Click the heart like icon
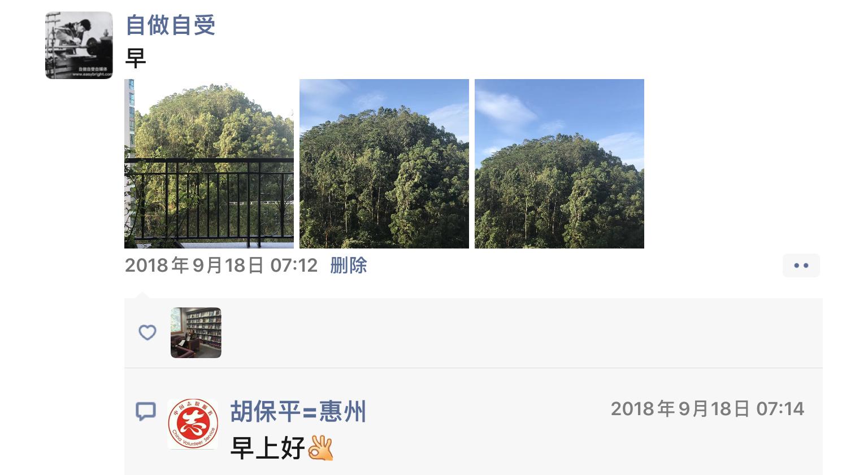The image size is (868, 475). point(147,332)
